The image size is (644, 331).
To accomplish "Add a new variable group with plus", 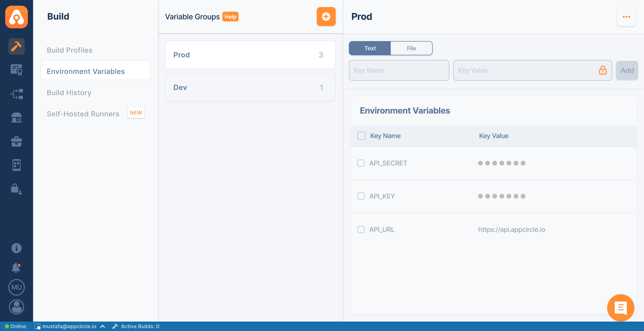I will point(326,17).
